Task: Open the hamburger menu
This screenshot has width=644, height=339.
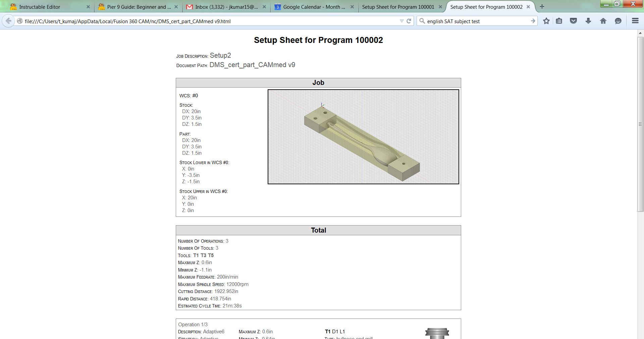Action: (x=635, y=21)
